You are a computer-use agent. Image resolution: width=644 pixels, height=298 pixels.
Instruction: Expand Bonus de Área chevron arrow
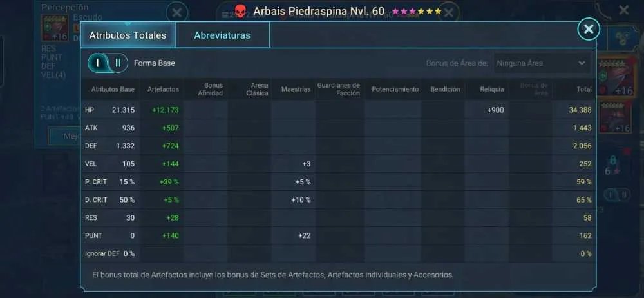pos(582,63)
